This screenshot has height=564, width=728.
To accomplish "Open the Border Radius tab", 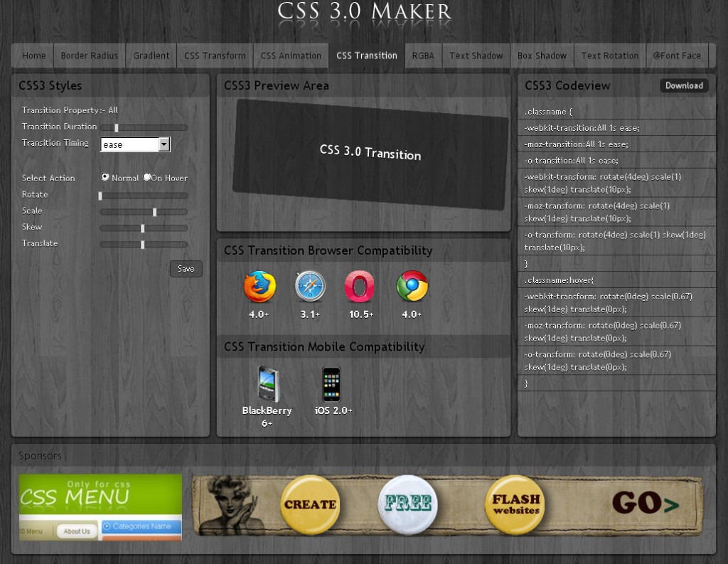I will click(91, 55).
